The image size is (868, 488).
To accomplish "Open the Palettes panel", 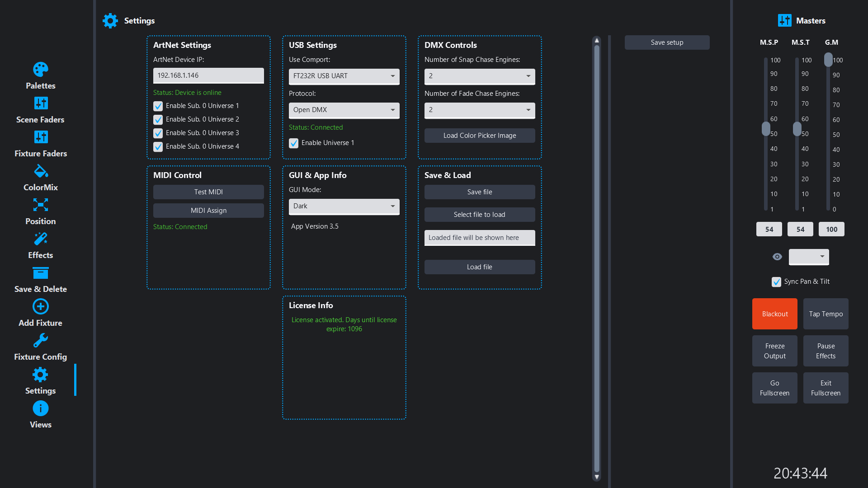I will coord(40,70).
